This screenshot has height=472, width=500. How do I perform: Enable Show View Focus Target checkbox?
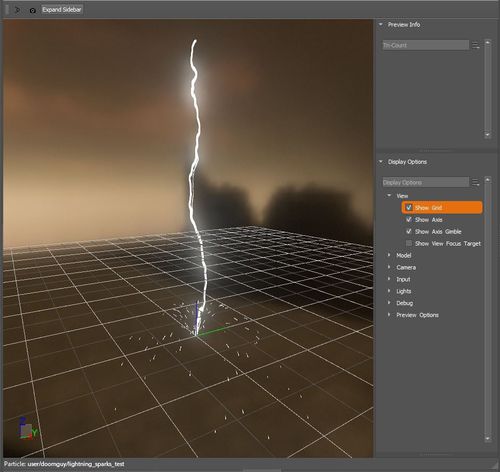coord(409,243)
